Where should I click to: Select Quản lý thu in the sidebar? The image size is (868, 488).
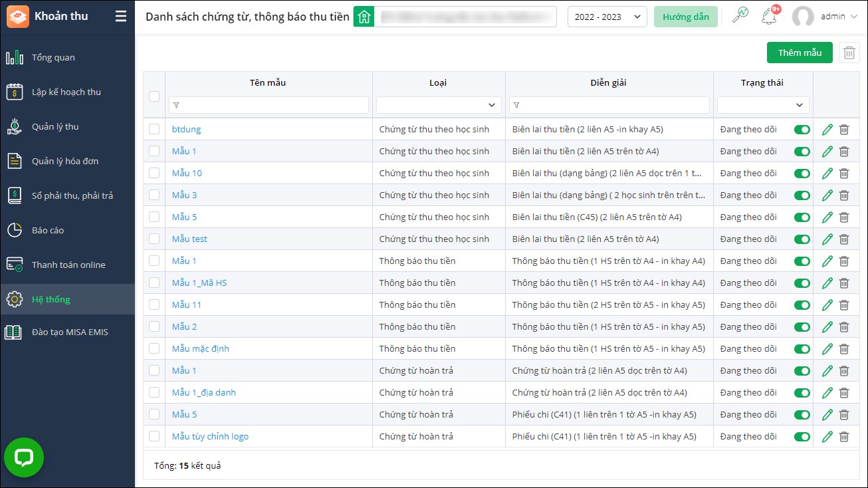coord(67,127)
